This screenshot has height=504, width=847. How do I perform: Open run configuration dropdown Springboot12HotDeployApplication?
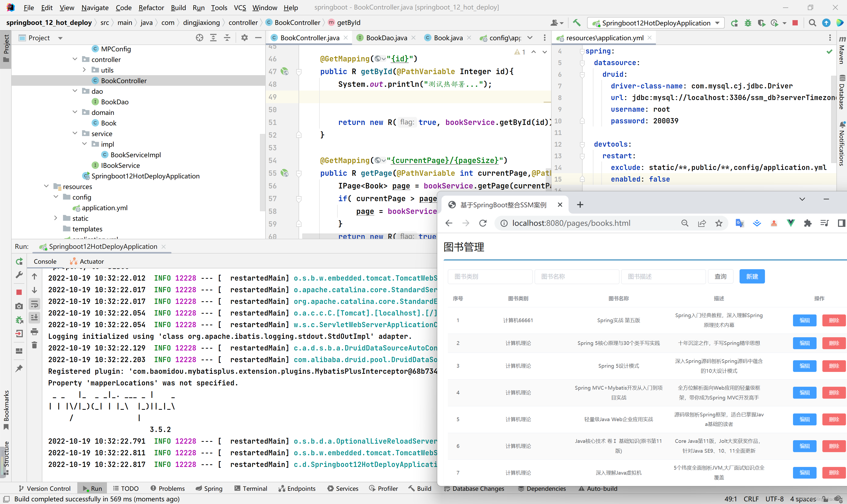tap(655, 23)
